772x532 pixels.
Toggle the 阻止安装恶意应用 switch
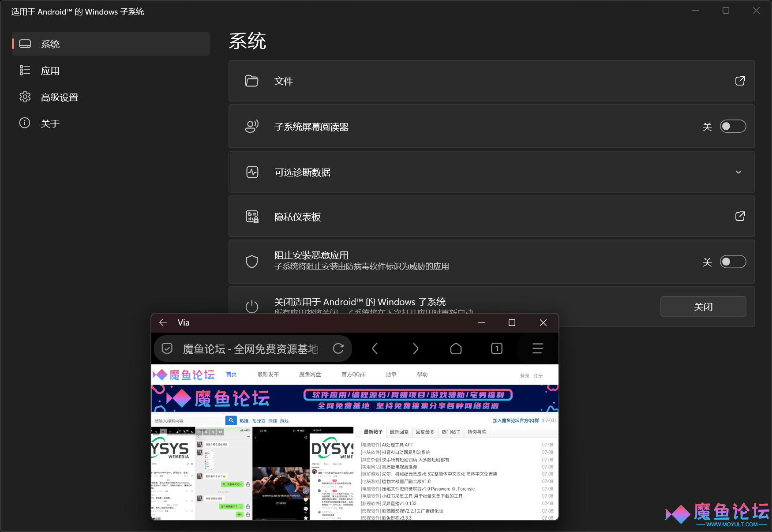(733, 262)
